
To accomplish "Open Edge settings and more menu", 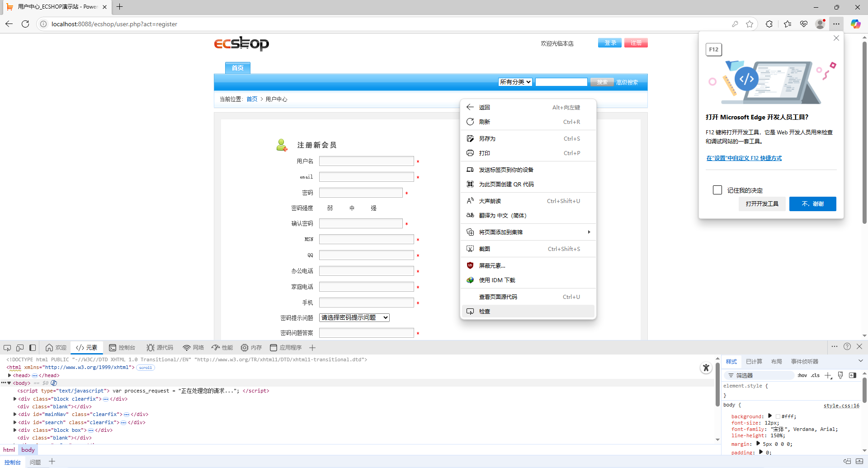I will (836, 24).
